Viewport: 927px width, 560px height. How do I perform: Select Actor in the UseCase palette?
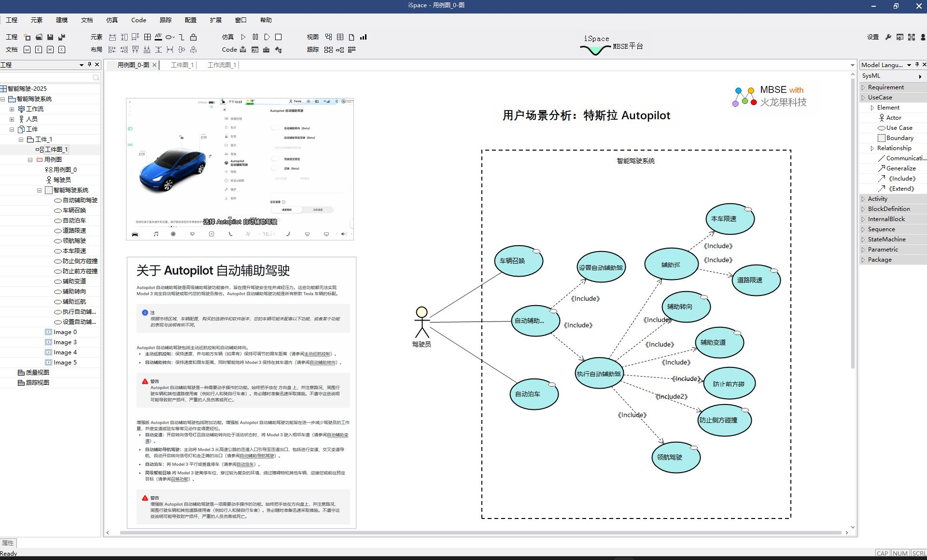pos(889,118)
